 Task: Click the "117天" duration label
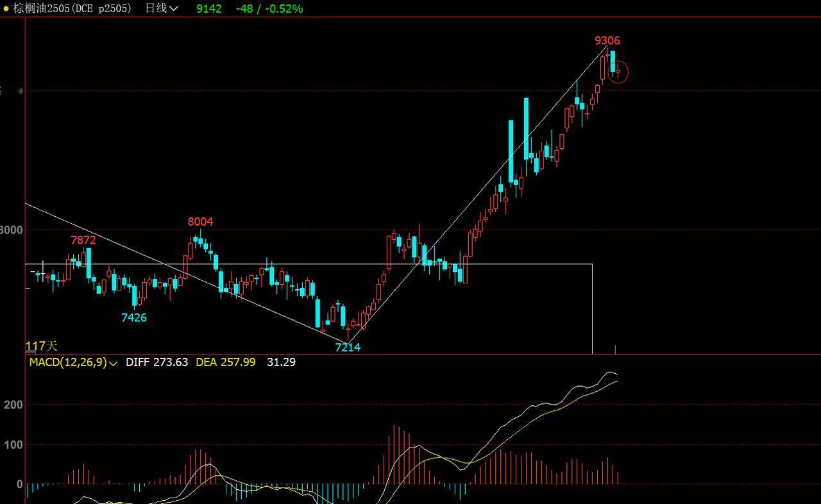point(41,346)
